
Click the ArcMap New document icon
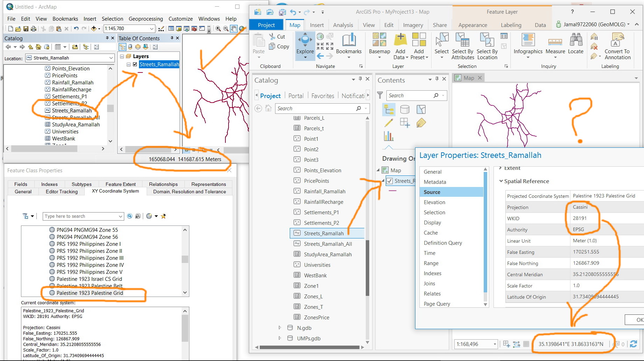point(10,29)
